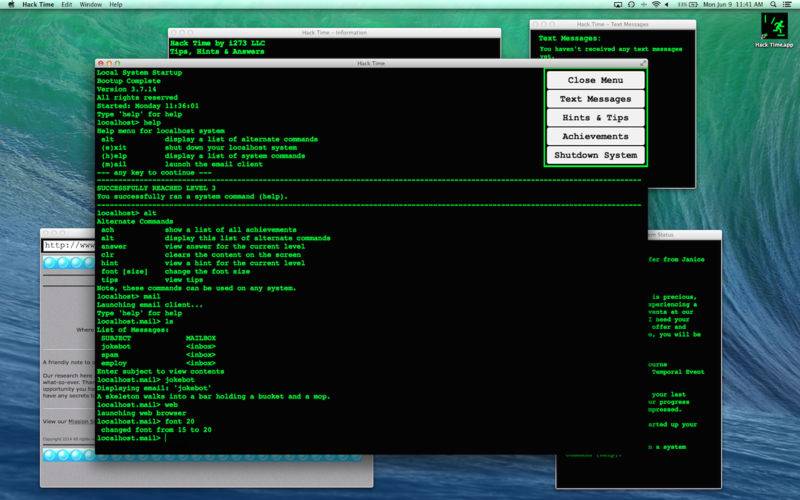Viewport: 800px width, 500px height.
Task: Click 'changed font from 15 to 20' line
Action: click(156, 430)
